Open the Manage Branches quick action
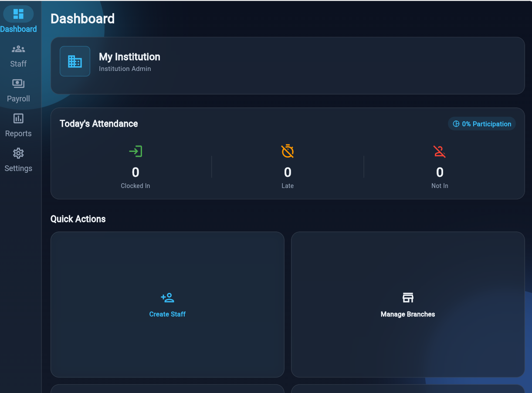532x393 pixels. click(x=407, y=305)
